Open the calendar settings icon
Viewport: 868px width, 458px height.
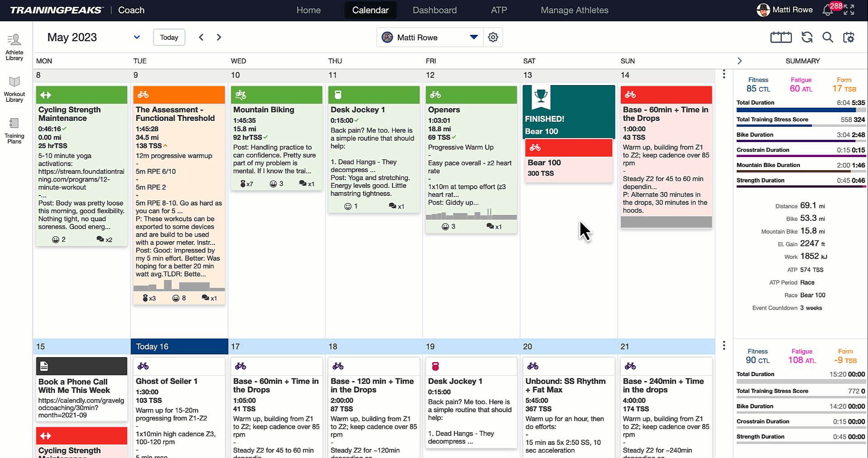[849, 38]
